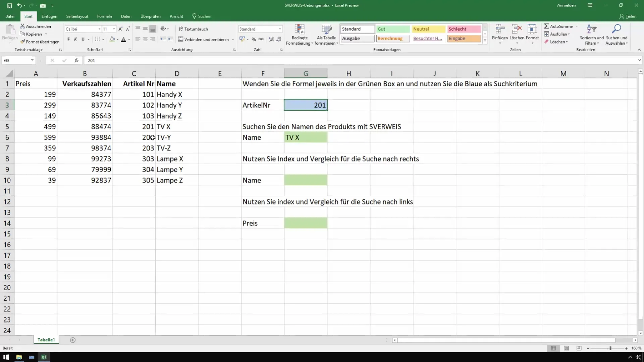The width and height of the screenshot is (644, 362).
Task: Click Anmelden to sign in
Action: [x=566, y=5]
